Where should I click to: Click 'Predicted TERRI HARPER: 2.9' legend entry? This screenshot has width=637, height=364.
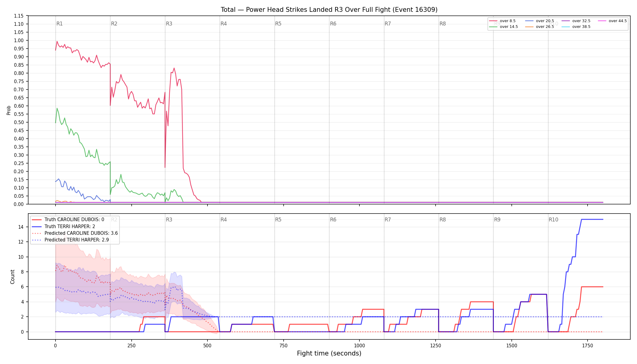point(70,240)
